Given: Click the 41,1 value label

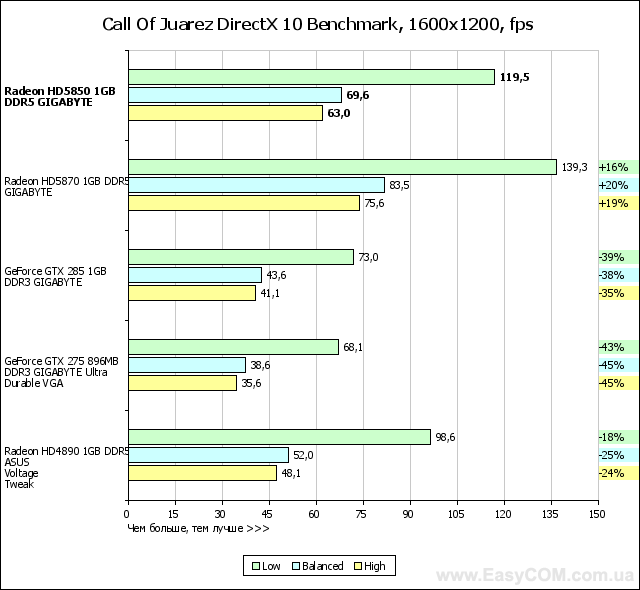Looking at the screenshot, I should (x=270, y=293).
